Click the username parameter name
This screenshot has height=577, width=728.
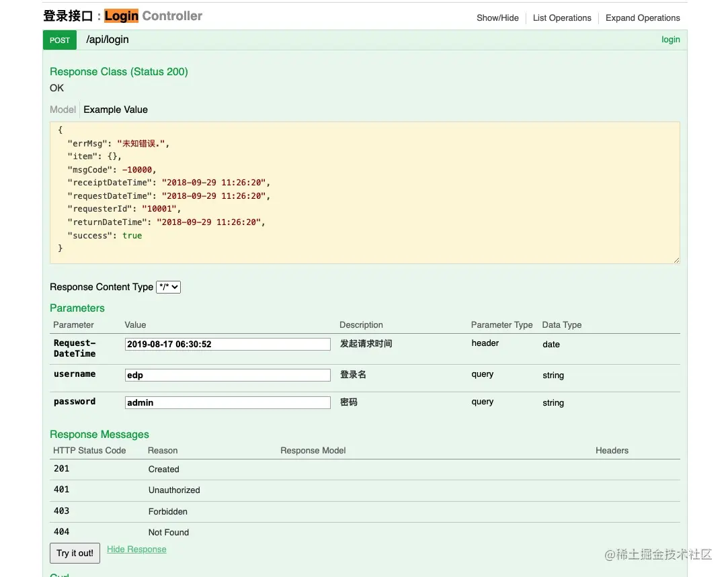[x=75, y=374]
